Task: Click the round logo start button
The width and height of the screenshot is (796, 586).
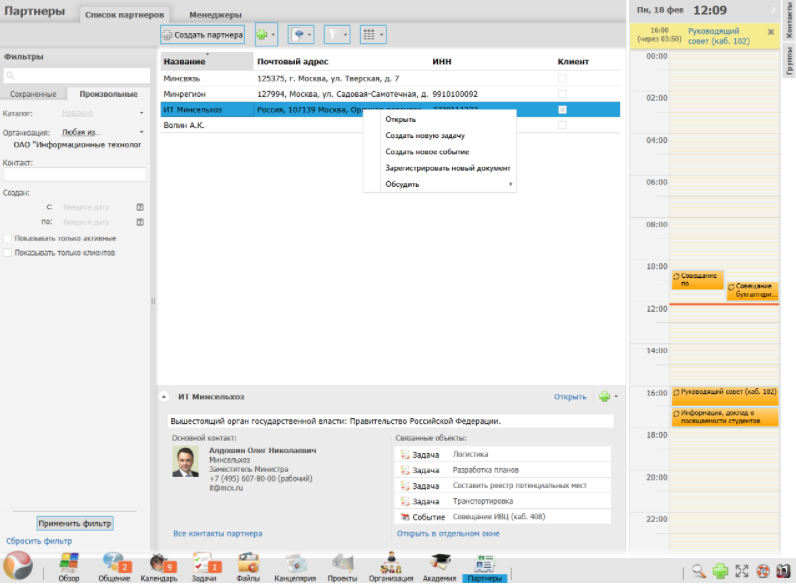Action: point(18,566)
